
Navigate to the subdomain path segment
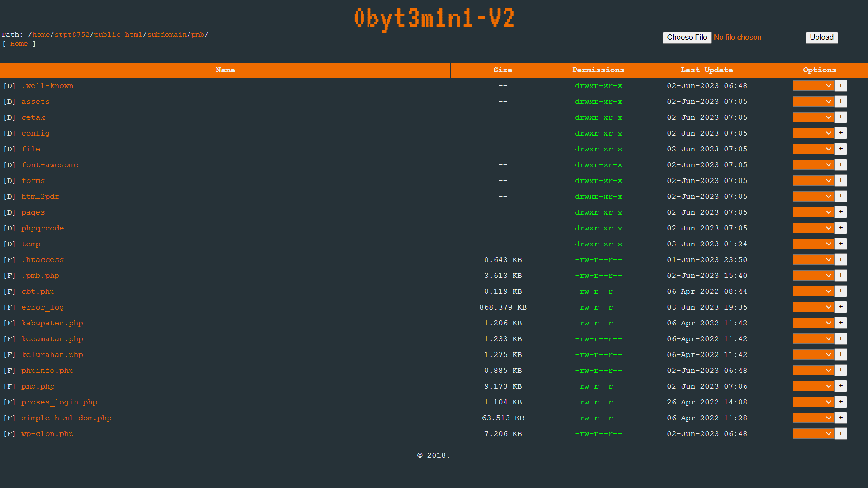167,35
